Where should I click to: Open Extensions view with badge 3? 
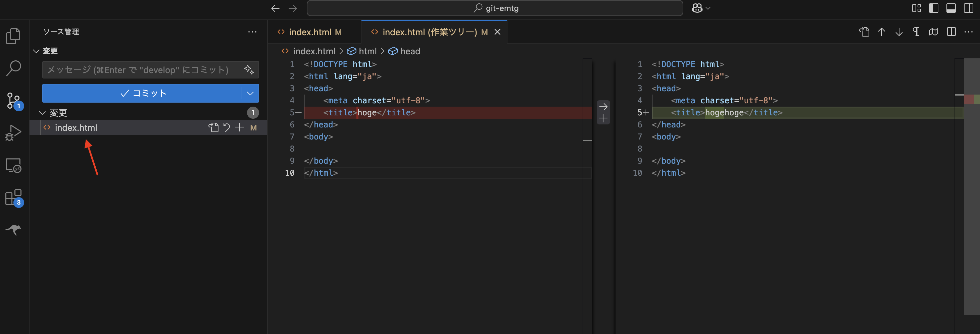click(14, 198)
